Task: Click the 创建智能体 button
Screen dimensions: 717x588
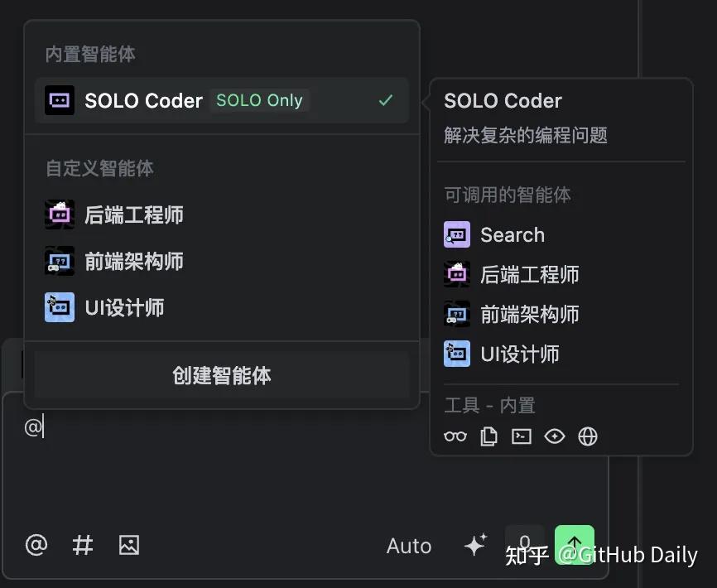Action: click(222, 375)
